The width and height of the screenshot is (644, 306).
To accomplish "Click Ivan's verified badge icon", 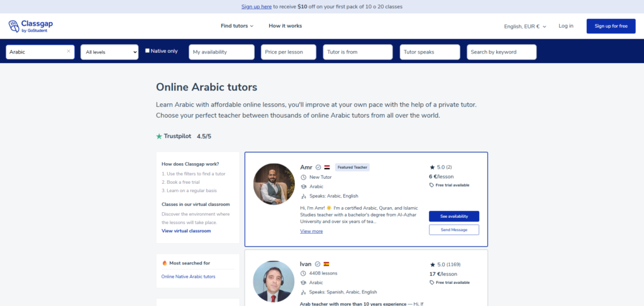I will click(318, 264).
